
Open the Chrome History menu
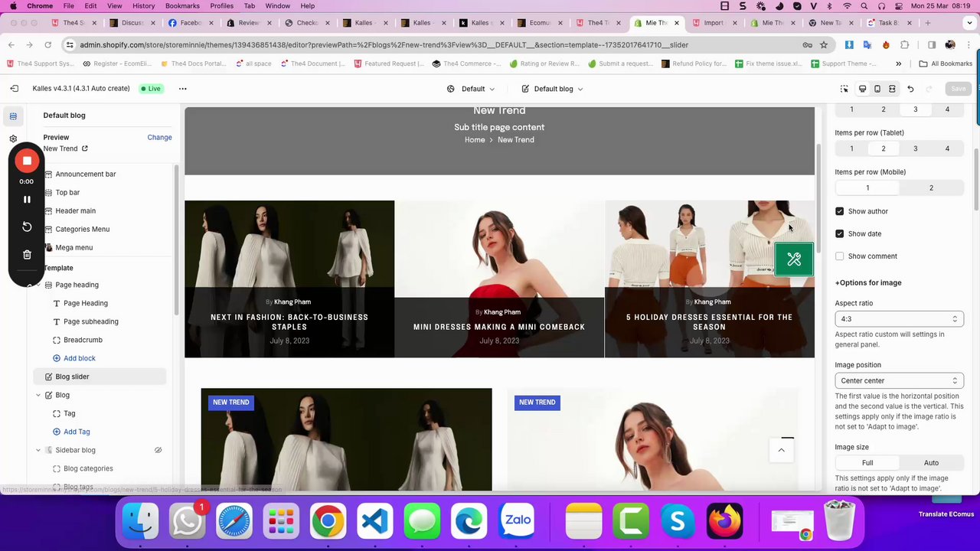[143, 6]
